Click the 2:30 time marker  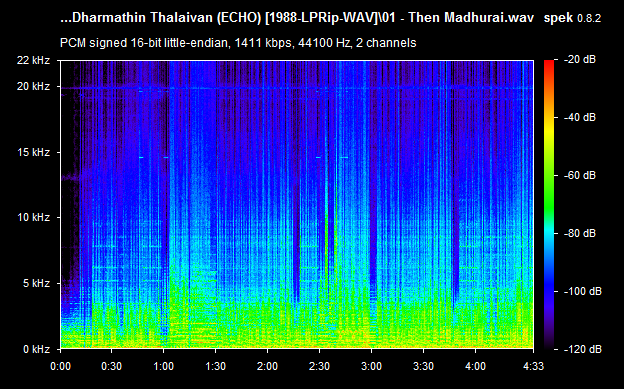pos(319,366)
